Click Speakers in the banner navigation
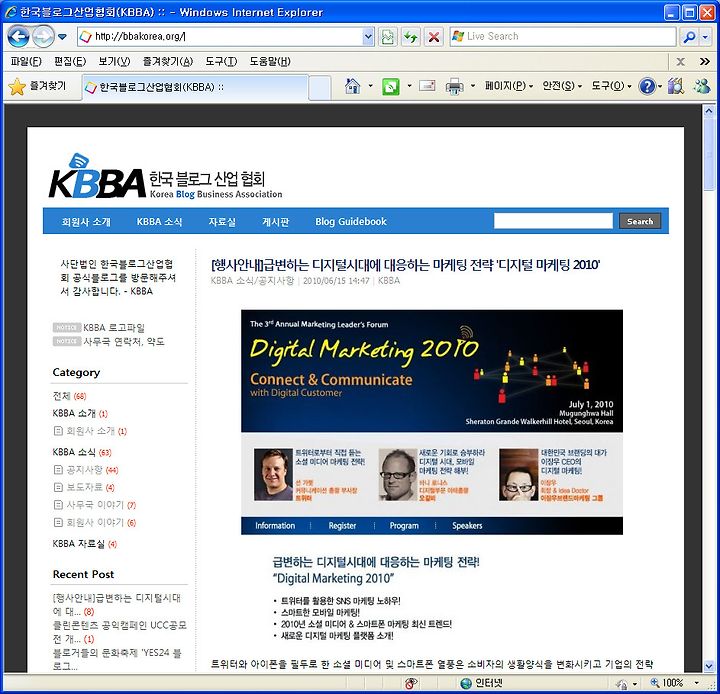 [467, 526]
